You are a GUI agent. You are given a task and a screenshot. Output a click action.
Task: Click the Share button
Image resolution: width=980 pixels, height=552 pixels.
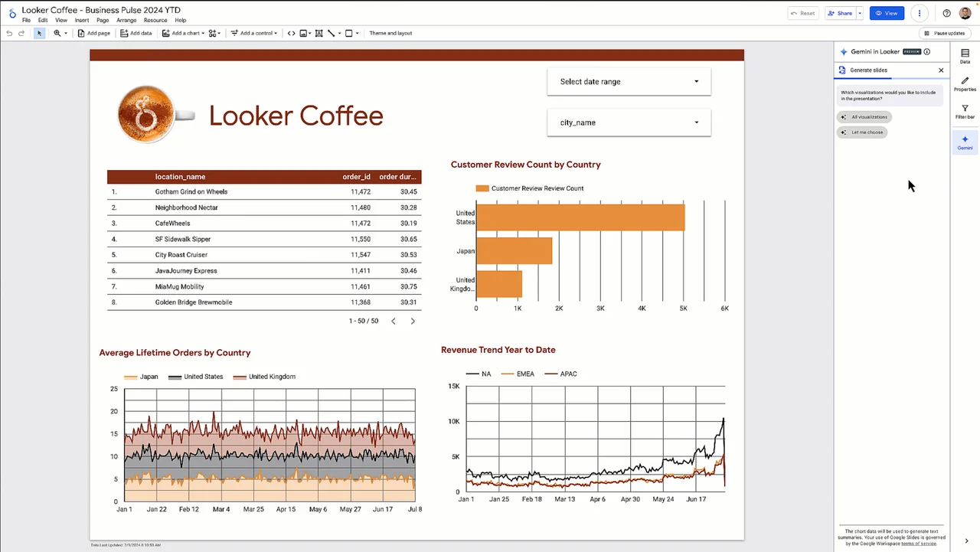click(x=840, y=13)
